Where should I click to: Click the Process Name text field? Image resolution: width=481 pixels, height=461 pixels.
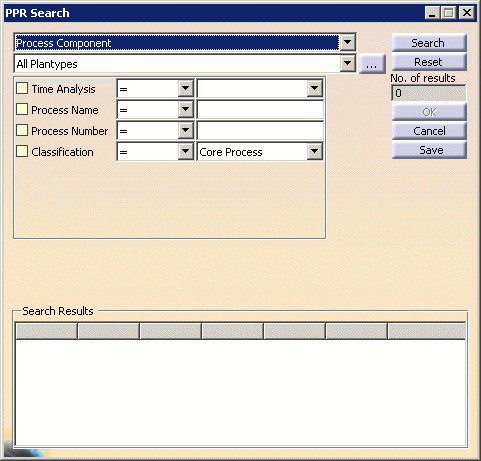coord(260,110)
